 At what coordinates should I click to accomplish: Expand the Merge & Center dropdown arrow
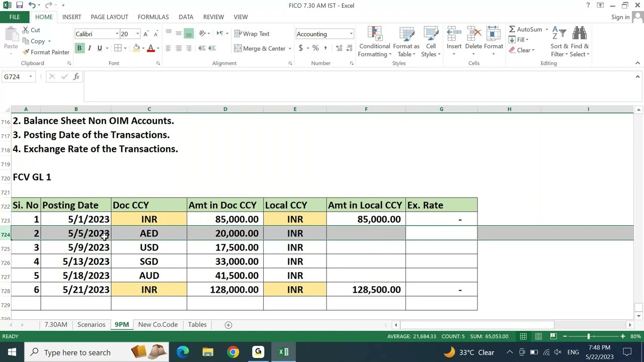click(x=290, y=49)
